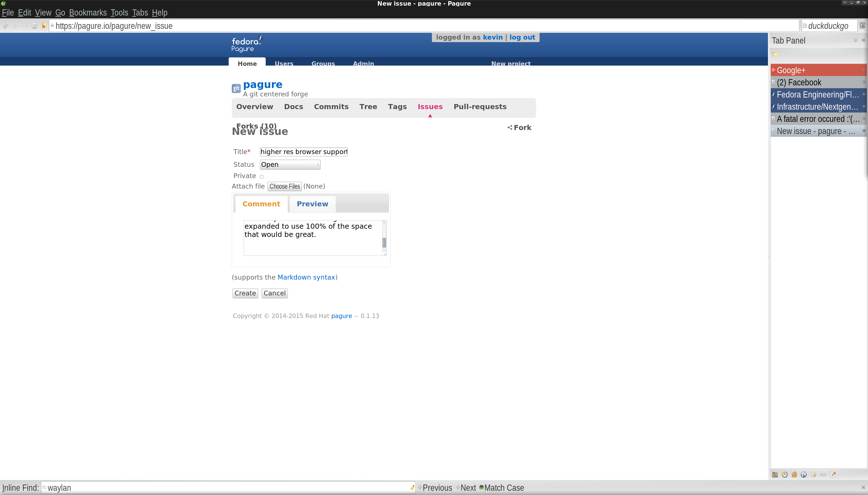868x495 pixels.
Task: Click the git project icon next to pagure
Action: click(x=236, y=88)
